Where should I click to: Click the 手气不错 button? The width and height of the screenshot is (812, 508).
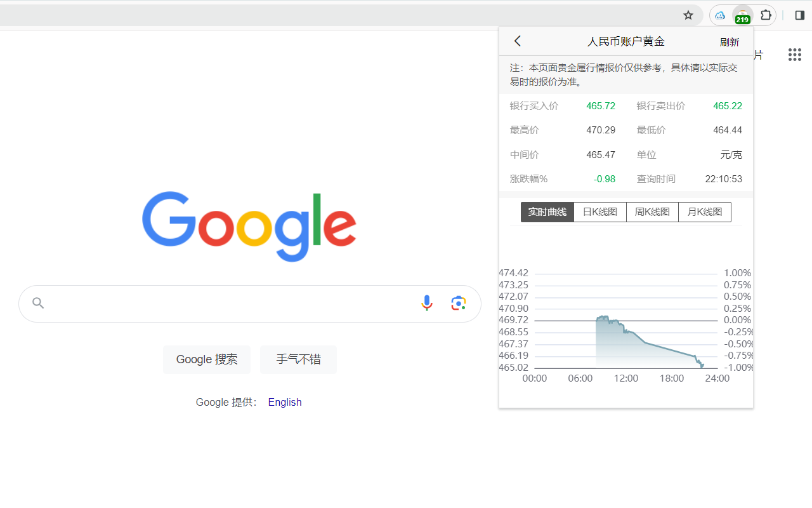(x=298, y=359)
